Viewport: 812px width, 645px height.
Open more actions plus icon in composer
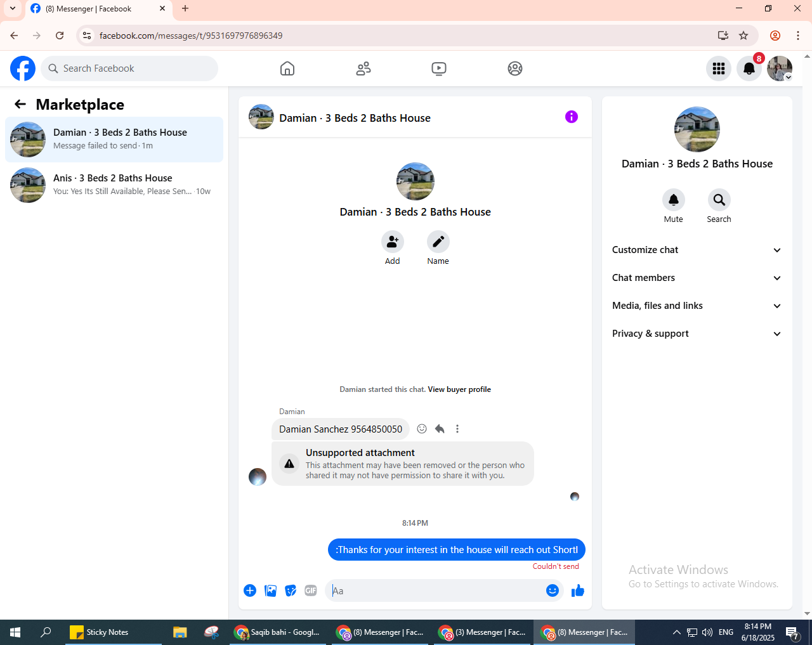[250, 590]
